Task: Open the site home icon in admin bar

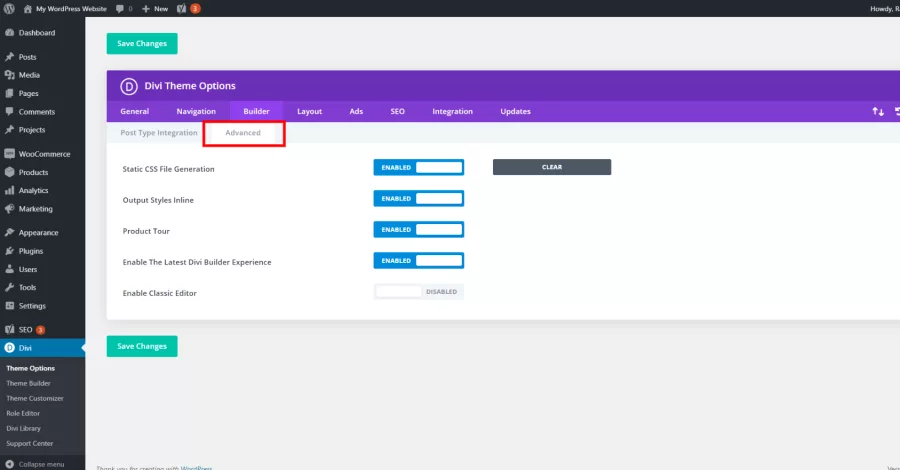Action: click(28, 9)
